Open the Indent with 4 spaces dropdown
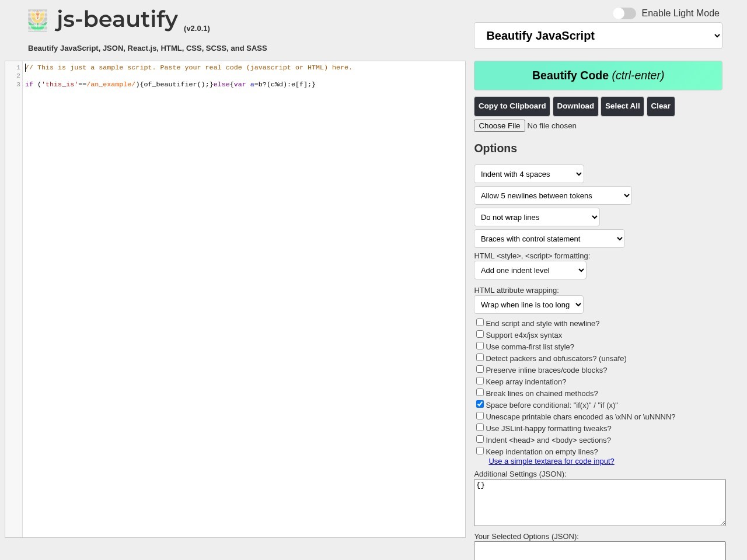 529,174
